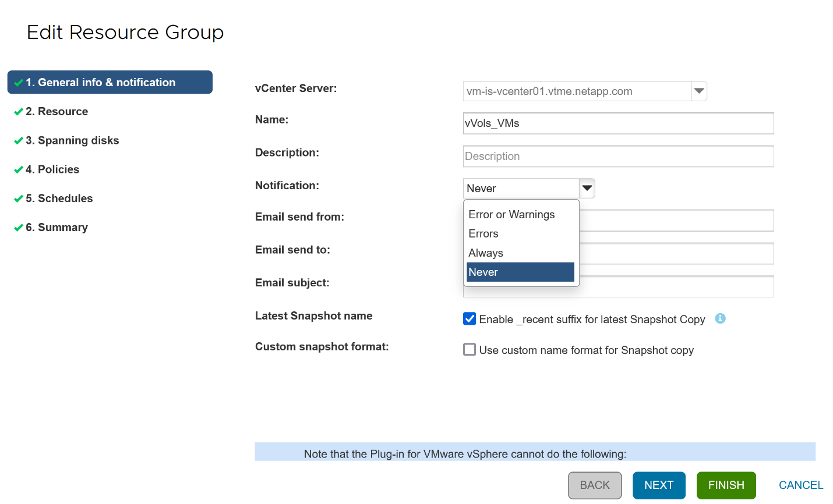Go to the Spanning disks step
This screenshot has height=504, width=833.
(72, 141)
